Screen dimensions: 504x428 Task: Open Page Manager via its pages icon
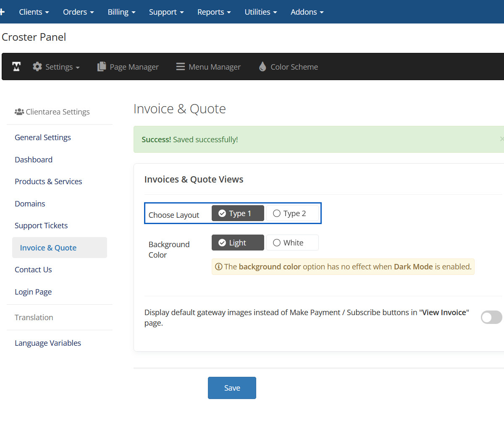pos(102,67)
